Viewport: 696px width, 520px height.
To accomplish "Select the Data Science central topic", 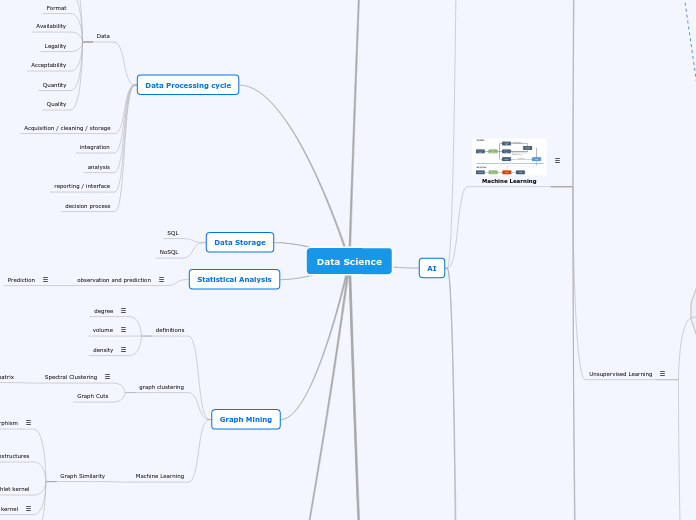I will click(349, 262).
